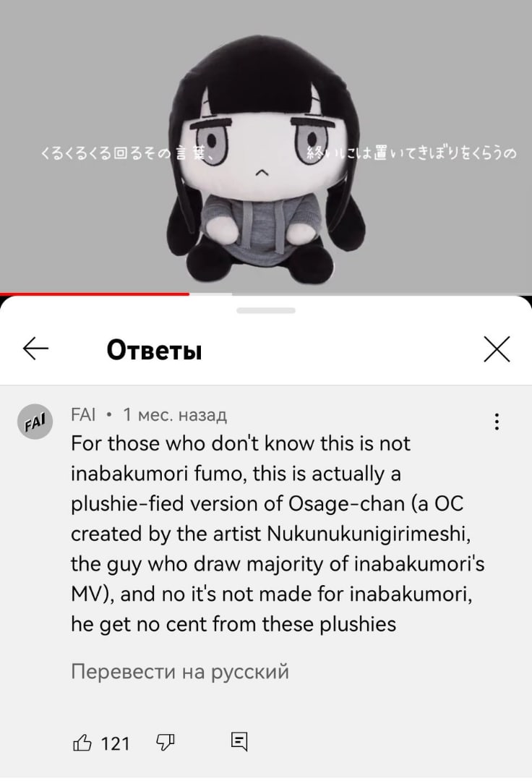Tap the '1 мес. назад' timestamp
Viewport: 532px width, 781px height.
pyautogui.click(x=175, y=414)
